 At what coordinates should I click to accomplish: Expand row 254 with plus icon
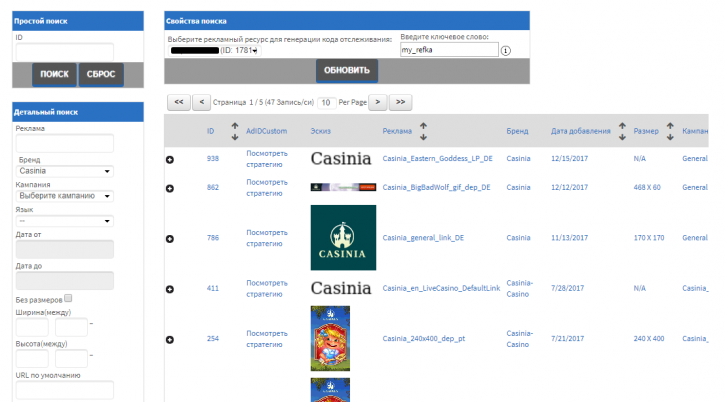(170, 340)
